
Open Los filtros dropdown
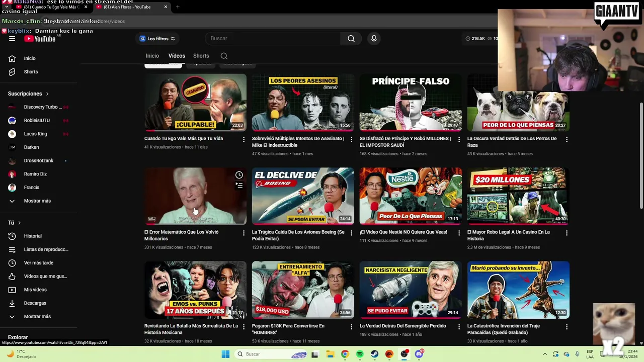tap(157, 39)
